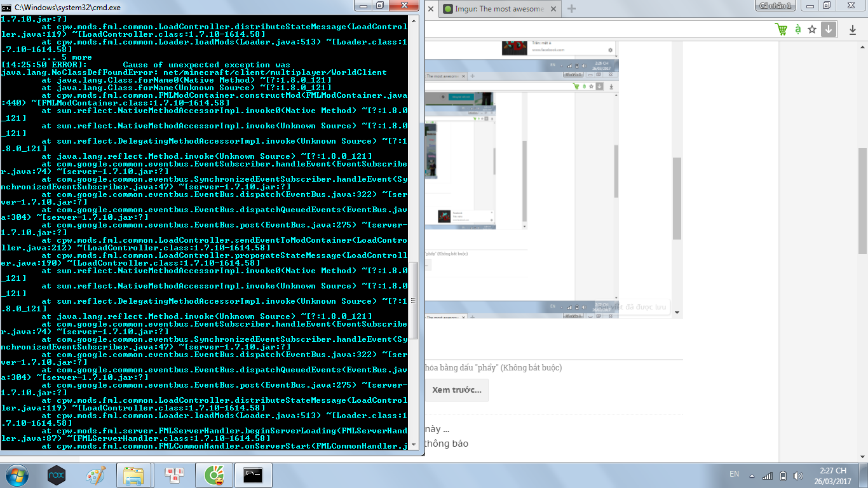Image resolution: width=868 pixels, height=488 pixels.
Task: Open Nox player from the taskbar
Action: tap(57, 475)
